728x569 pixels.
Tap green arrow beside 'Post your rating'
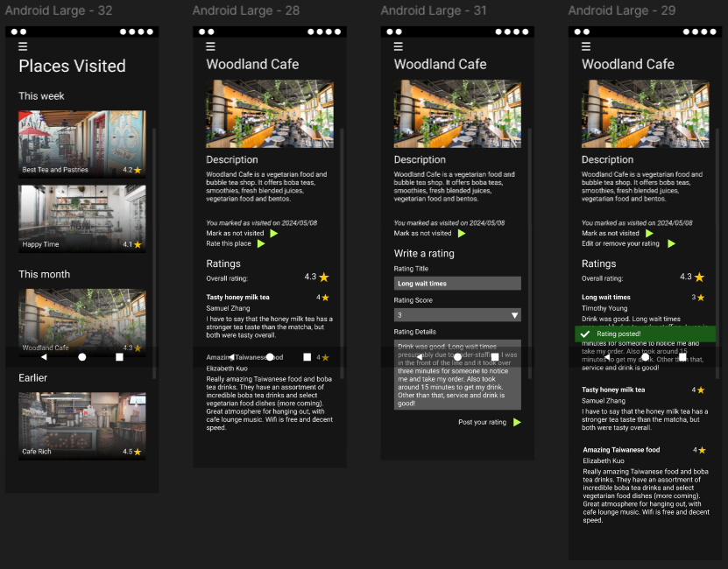517,423
